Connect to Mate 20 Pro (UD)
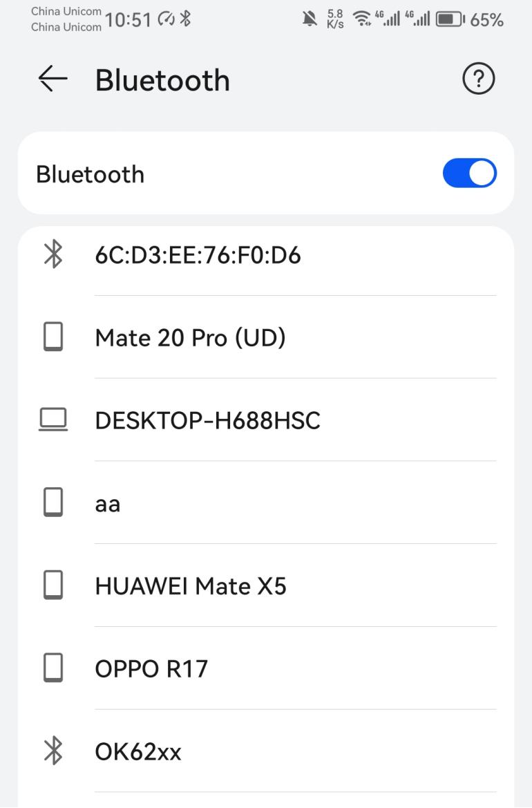This screenshot has width=532, height=808. click(190, 338)
